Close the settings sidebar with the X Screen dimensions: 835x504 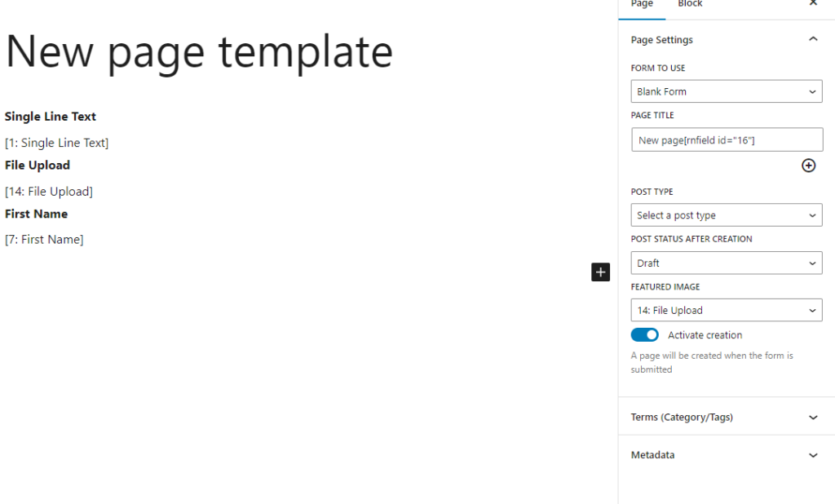point(812,4)
